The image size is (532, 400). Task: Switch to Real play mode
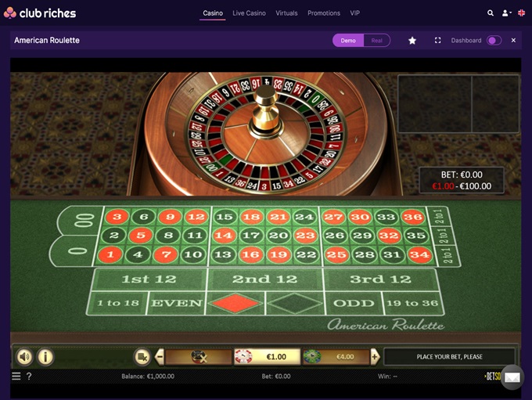click(376, 41)
